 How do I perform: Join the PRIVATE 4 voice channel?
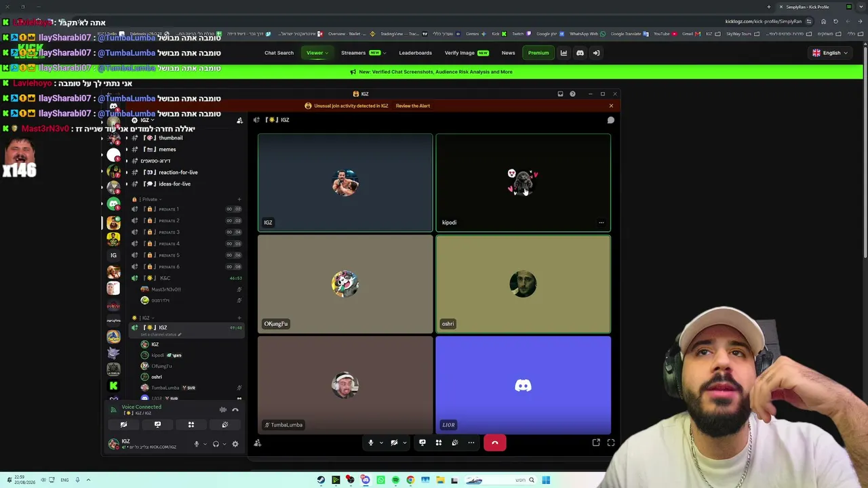[x=186, y=244]
